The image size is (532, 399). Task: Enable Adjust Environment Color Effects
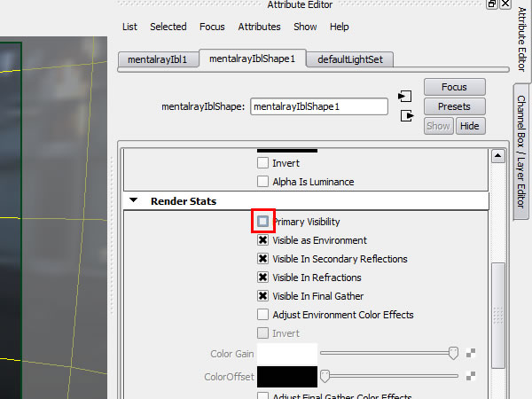coord(262,315)
